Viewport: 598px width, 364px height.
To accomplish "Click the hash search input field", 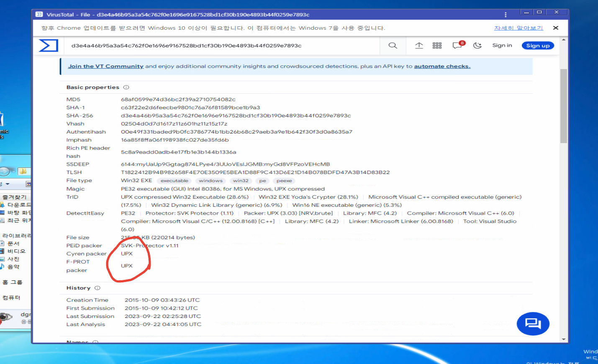I will [222, 46].
